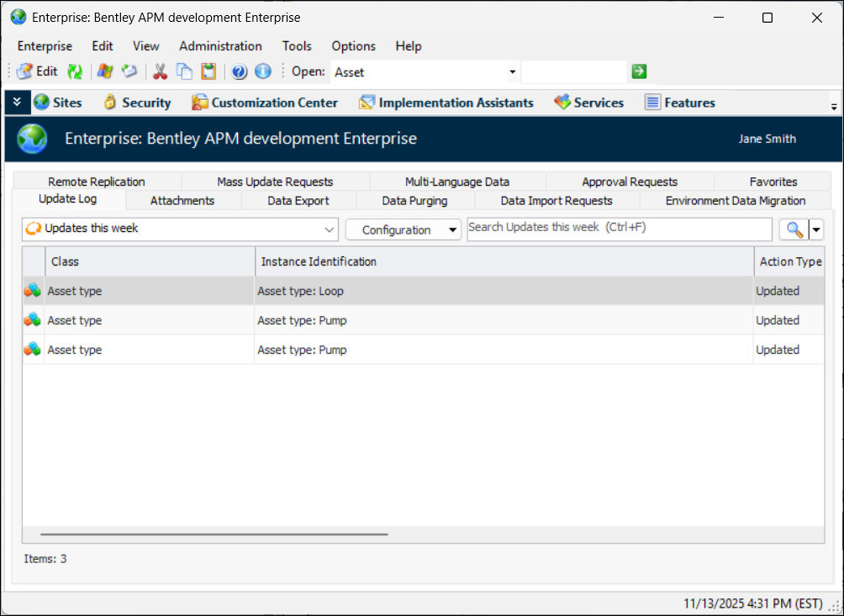
Task: Click the Cut scissors icon
Action: point(160,71)
